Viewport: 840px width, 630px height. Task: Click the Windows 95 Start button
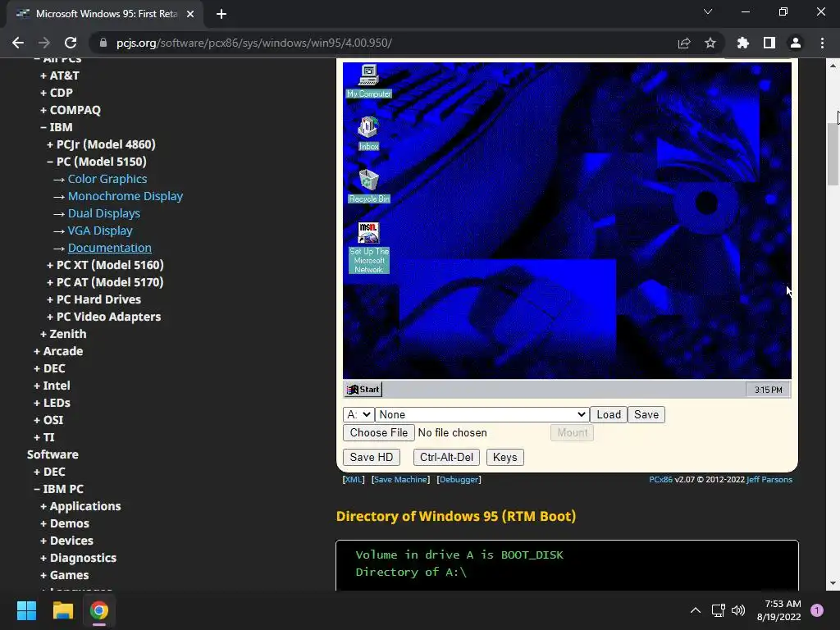click(363, 390)
